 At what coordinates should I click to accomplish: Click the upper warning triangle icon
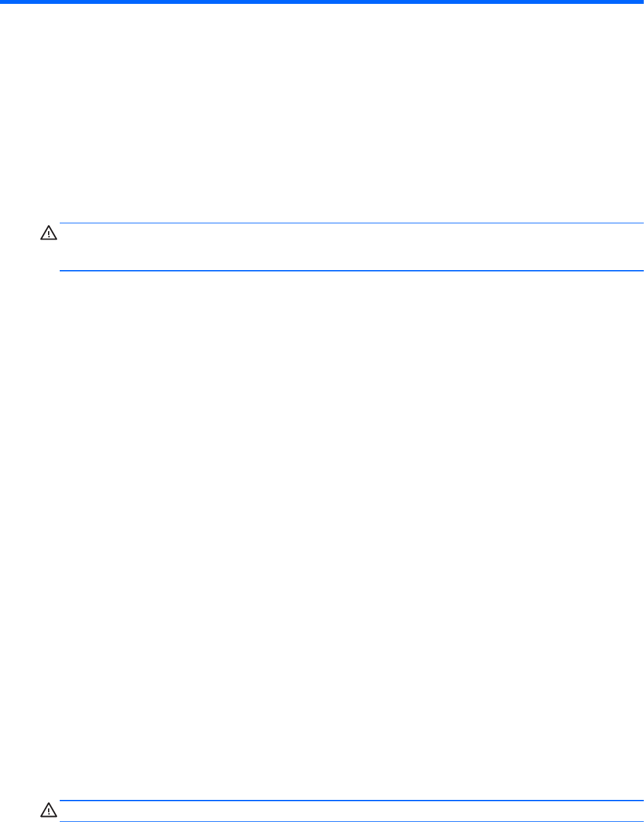tap(49, 232)
